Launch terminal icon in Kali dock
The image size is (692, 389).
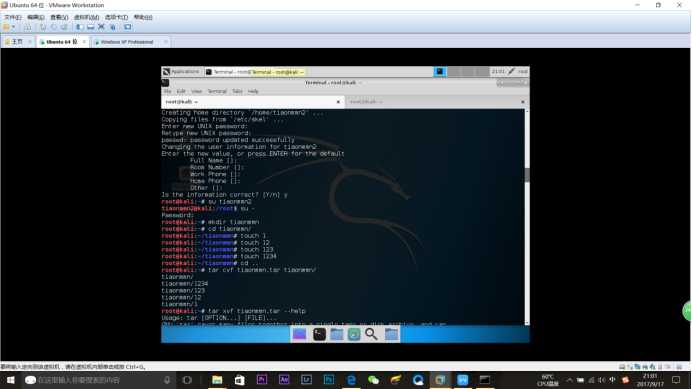coord(319,334)
